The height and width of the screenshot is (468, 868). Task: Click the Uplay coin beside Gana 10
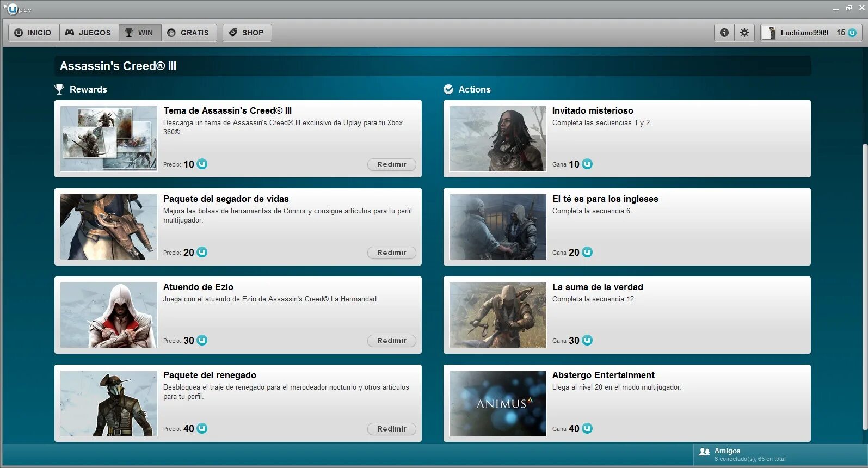click(587, 164)
